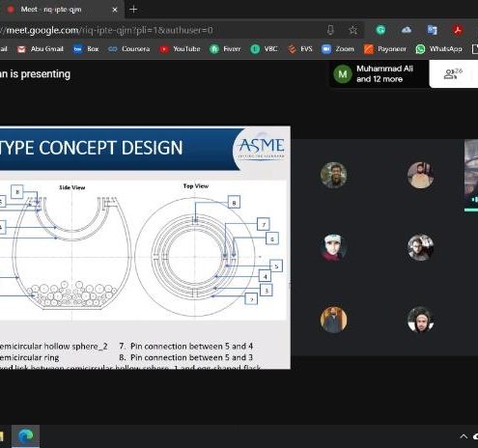Show hidden system tray icons chevron
The width and height of the screenshot is (478, 448).
464,436
